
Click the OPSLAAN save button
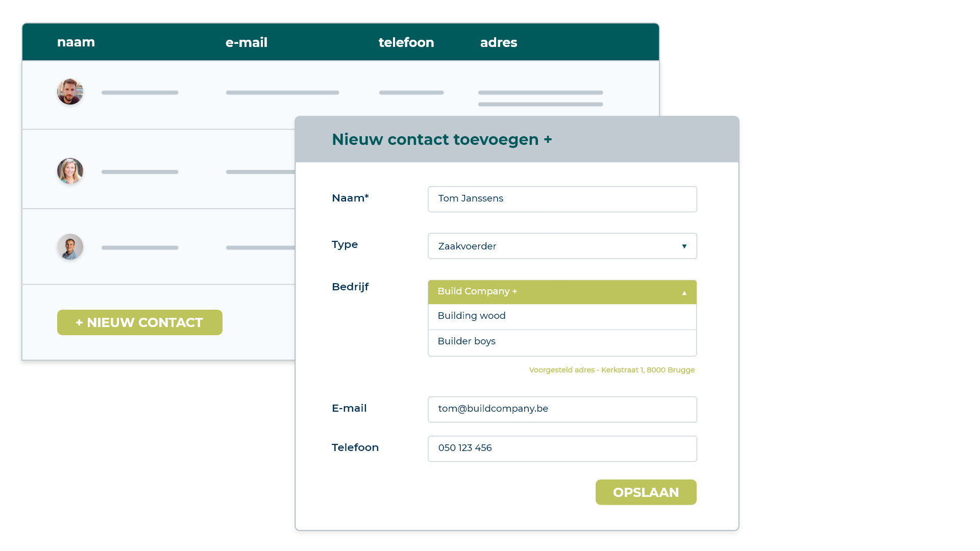pyautogui.click(x=646, y=492)
